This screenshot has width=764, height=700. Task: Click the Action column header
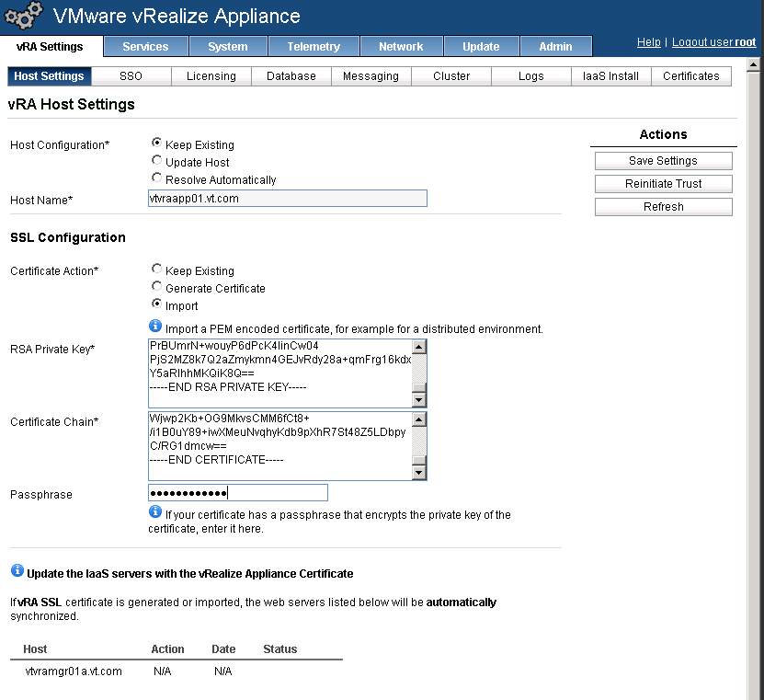pyautogui.click(x=167, y=649)
